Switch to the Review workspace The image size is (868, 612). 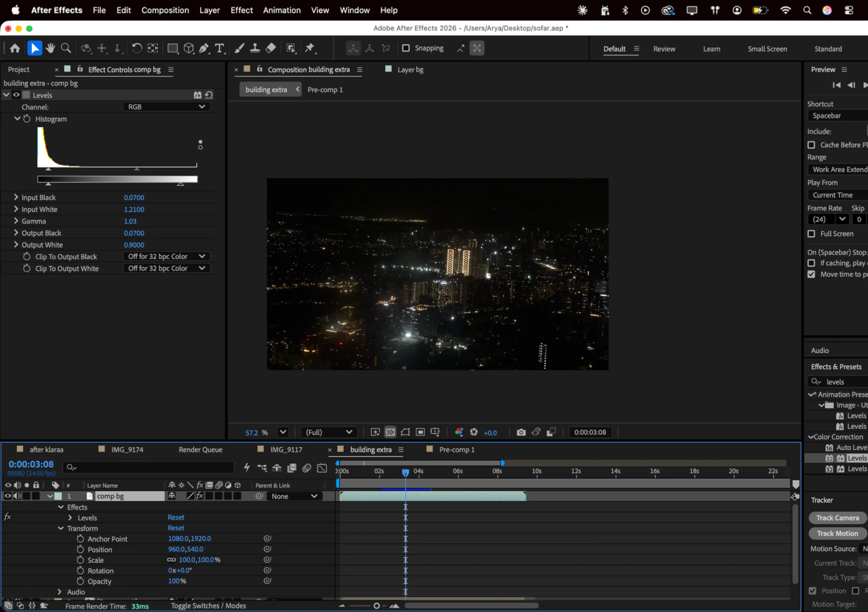(664, 49)
